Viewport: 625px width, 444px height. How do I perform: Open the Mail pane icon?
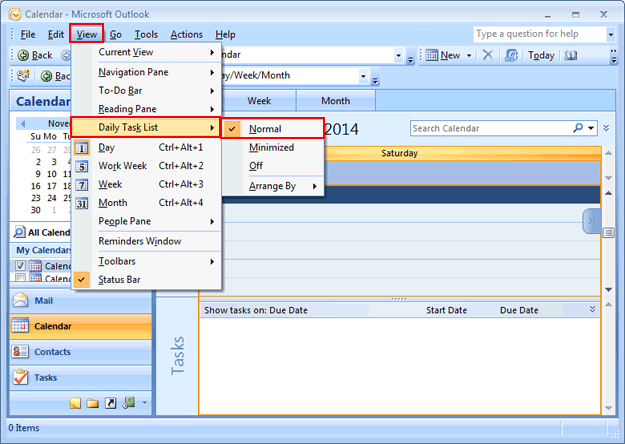21,300
